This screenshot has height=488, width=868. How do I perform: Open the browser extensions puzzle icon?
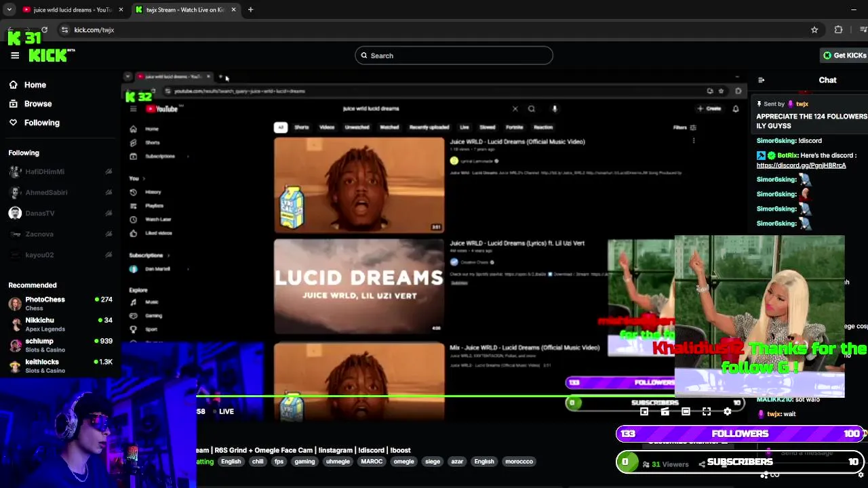pos(838,30)
